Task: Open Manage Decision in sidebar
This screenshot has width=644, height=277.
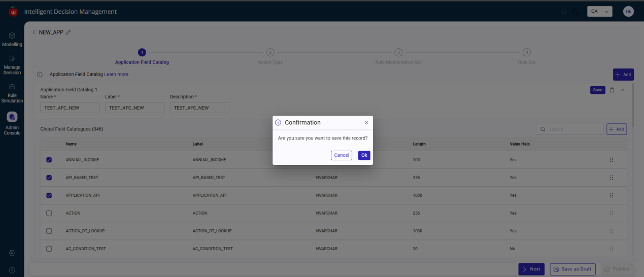Action: pos(12,65)
